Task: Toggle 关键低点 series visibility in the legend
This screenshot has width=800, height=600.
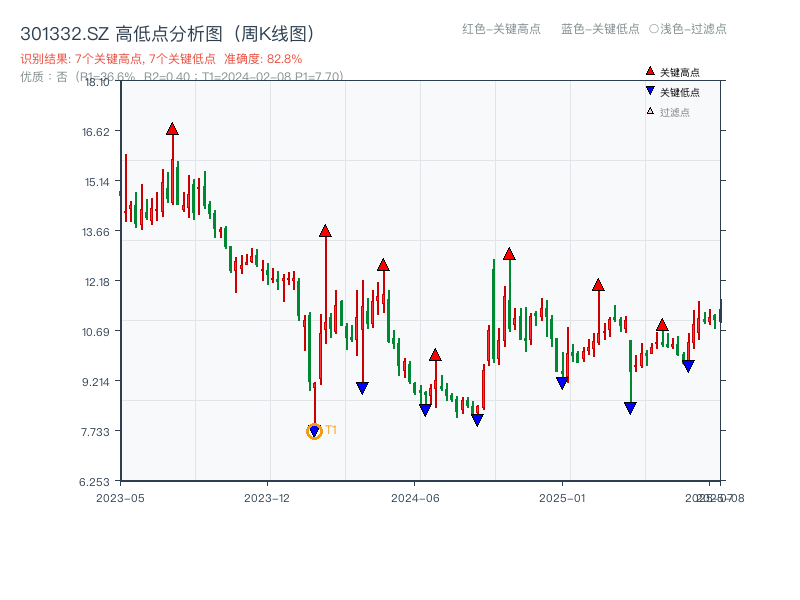Action: [676, 91]
